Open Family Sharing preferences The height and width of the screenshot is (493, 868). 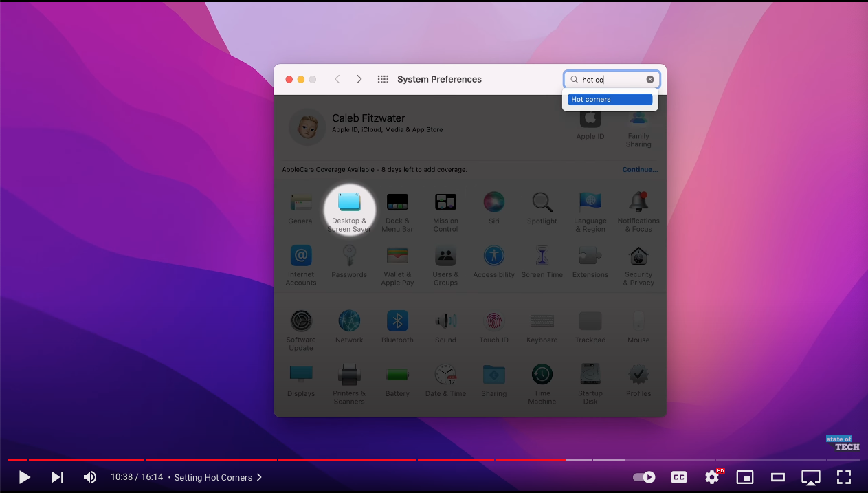tap(638, 119)
